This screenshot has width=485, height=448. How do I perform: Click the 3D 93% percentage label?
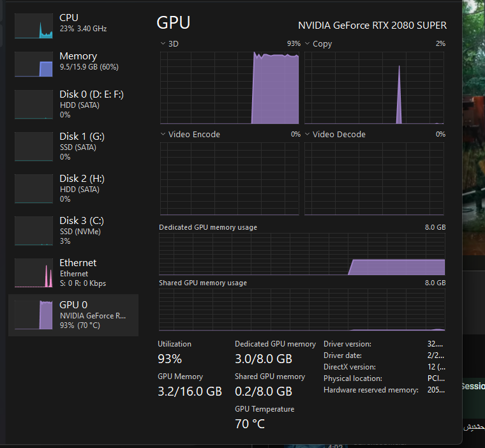pyautogui.click(x=294, y=43)
